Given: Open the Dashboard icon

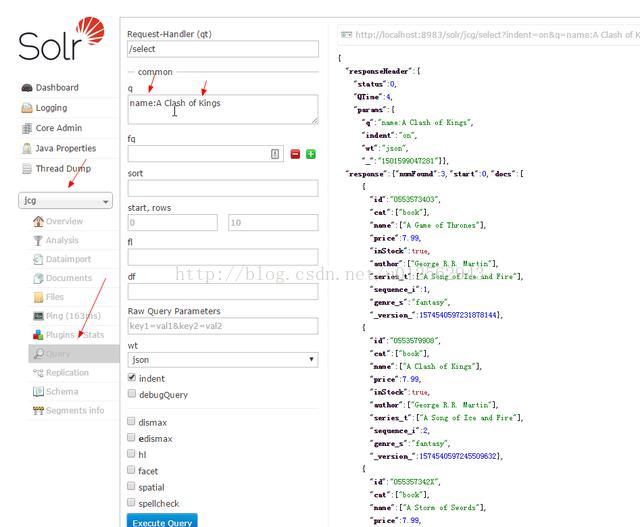Looking at the screenshot, I should click(27, 88).
